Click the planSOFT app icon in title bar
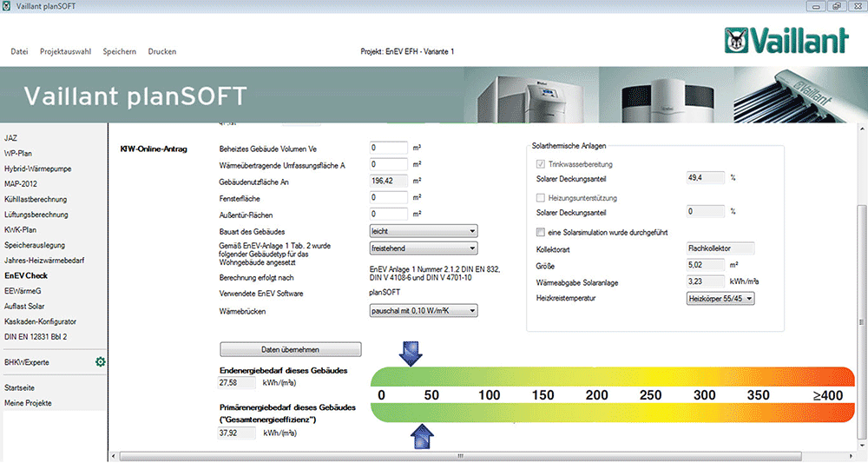Image resolution: width=868 pixels, height=463 pixels. (7, 6)
